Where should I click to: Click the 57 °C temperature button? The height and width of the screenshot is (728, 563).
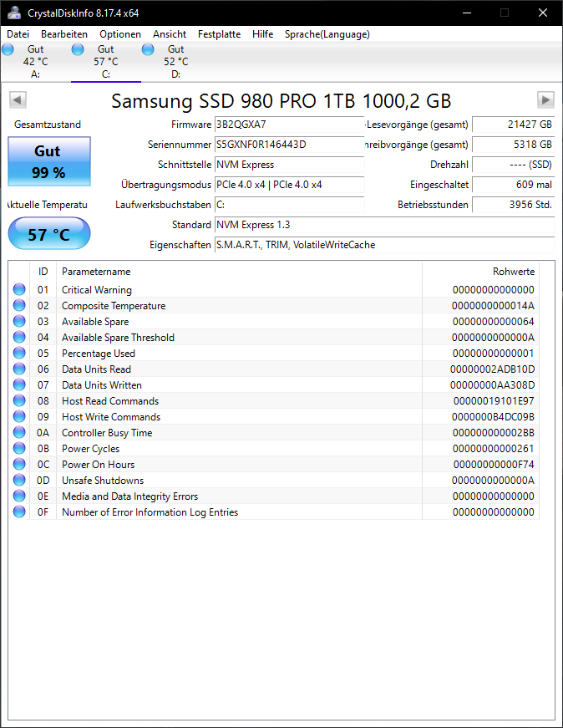(49, 233)
